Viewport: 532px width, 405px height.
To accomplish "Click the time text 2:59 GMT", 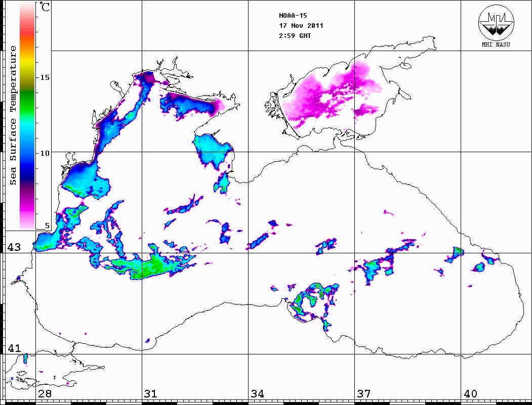I will [x=295, y=35].
